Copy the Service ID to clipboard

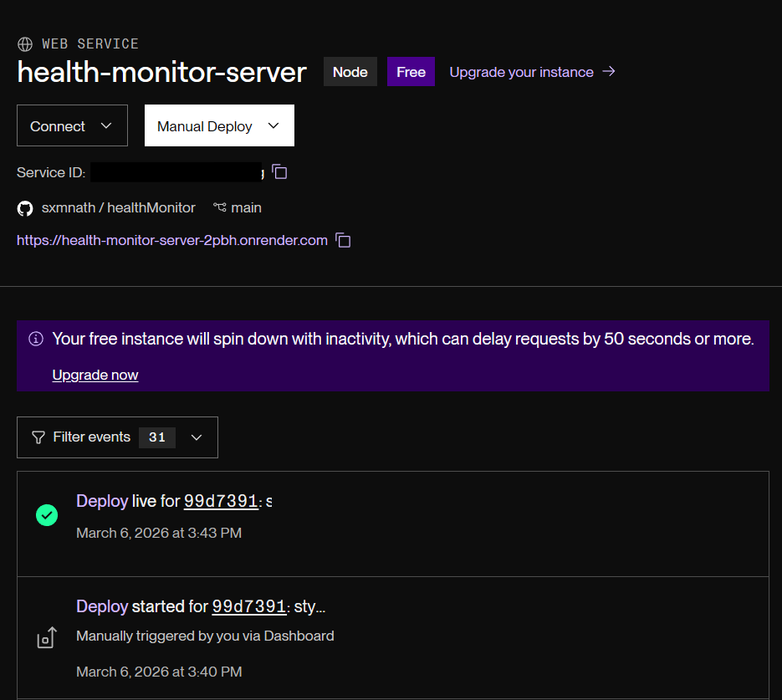[x=280, y=172]
